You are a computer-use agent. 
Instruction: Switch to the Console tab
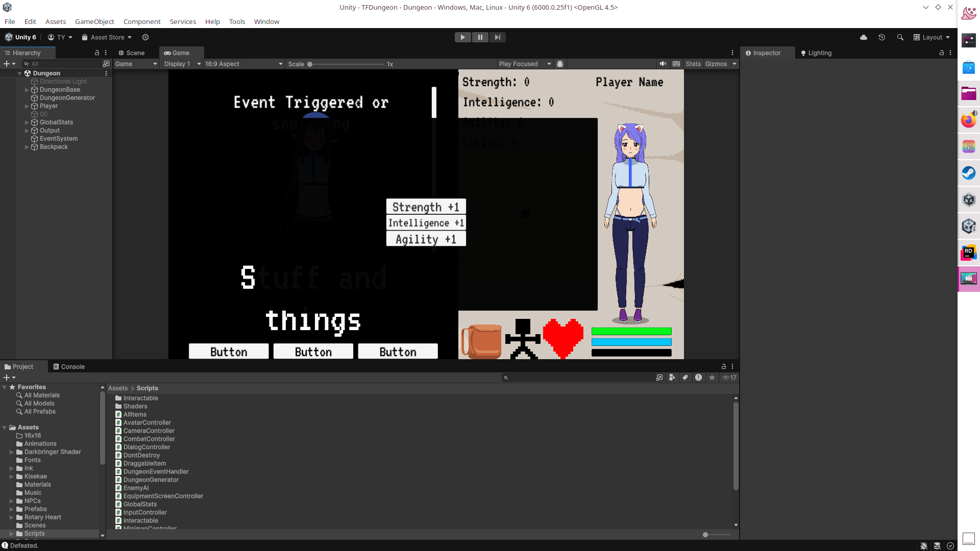[69, 366]
